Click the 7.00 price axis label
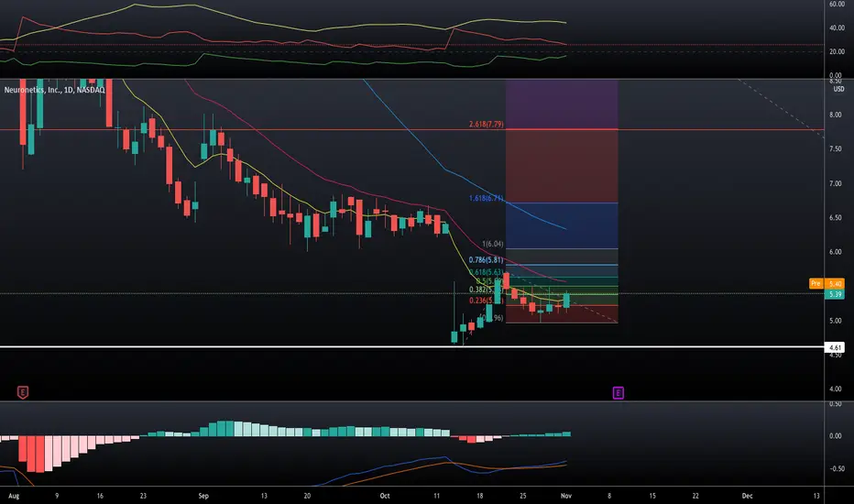This screenshot has height=504, width=854. coord(835,183)
